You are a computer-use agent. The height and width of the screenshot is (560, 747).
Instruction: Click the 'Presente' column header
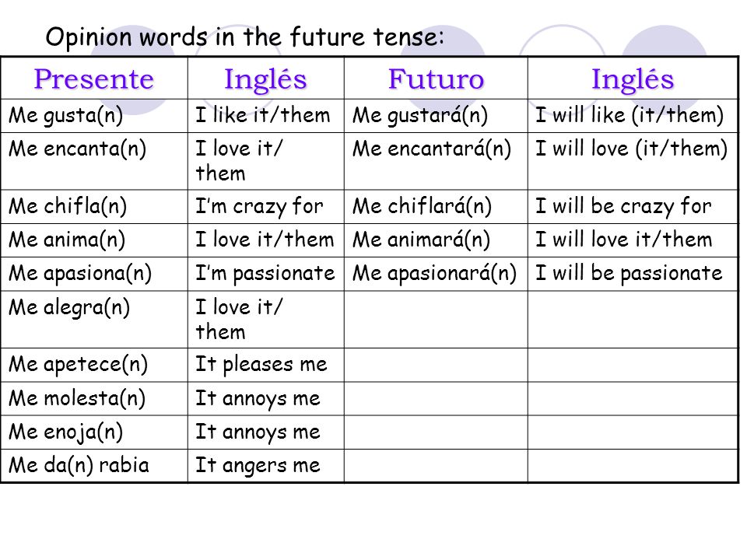pyautogui.click(x=94, y=79)
